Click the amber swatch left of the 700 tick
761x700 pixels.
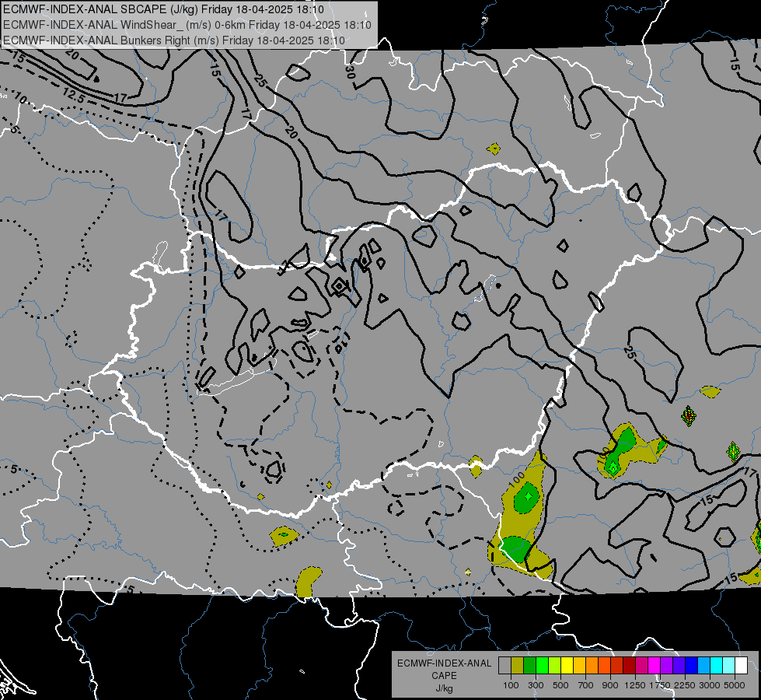click(579, 665)
